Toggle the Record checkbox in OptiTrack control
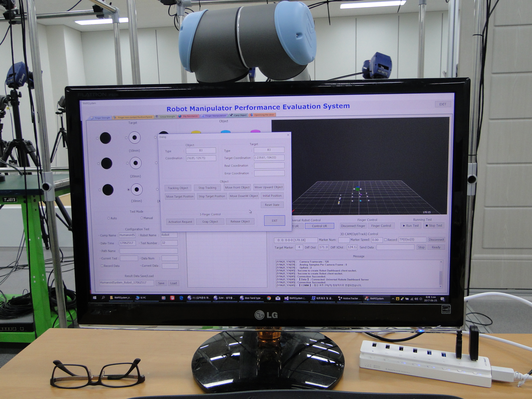Screen dimensions: 532x399 (385, 240)
